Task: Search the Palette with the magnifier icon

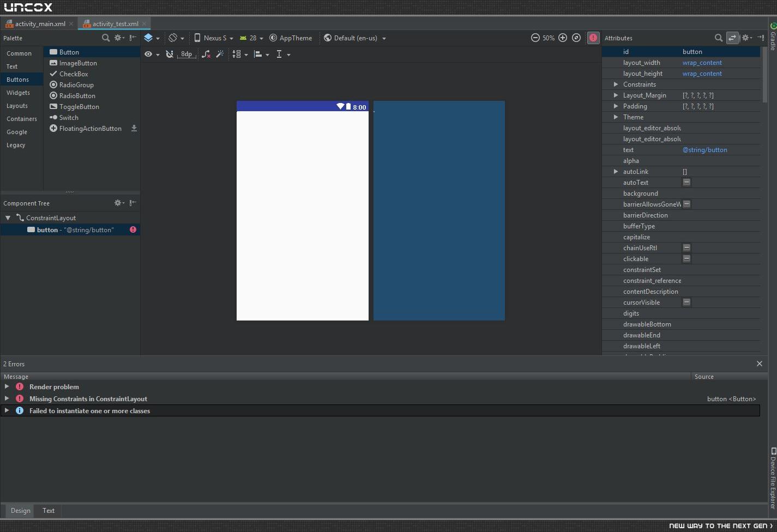Action: [106, 38]
